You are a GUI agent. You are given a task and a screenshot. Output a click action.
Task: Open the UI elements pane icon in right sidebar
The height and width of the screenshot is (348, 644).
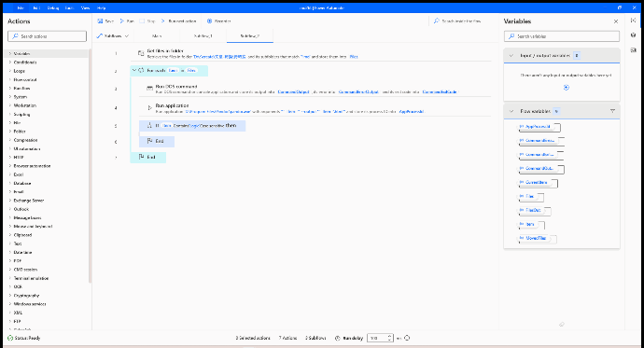(633, 35)
